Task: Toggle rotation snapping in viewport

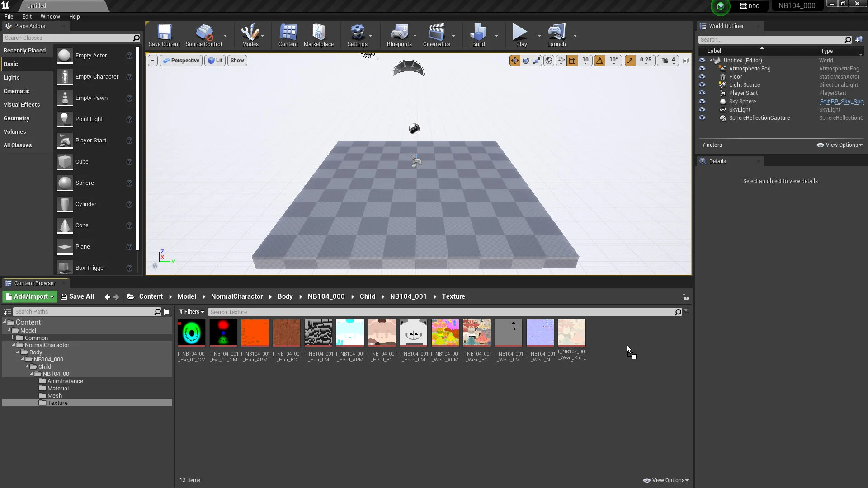Action: coord(599,61)
